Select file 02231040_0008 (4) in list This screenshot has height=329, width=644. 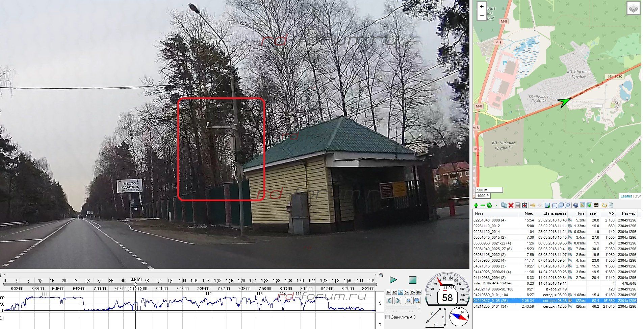point(489,220)
